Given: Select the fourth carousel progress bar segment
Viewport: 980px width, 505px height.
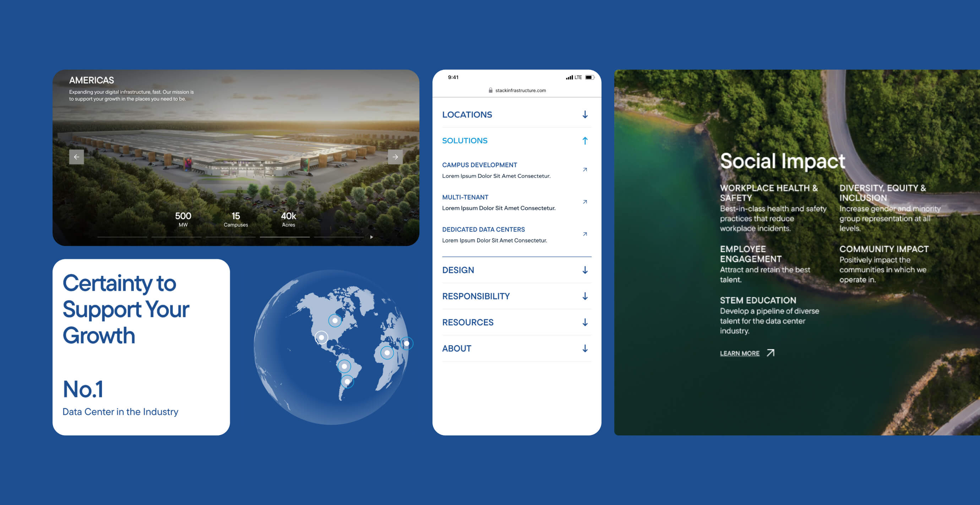Looking at the screenshot, I should (284, 237).
